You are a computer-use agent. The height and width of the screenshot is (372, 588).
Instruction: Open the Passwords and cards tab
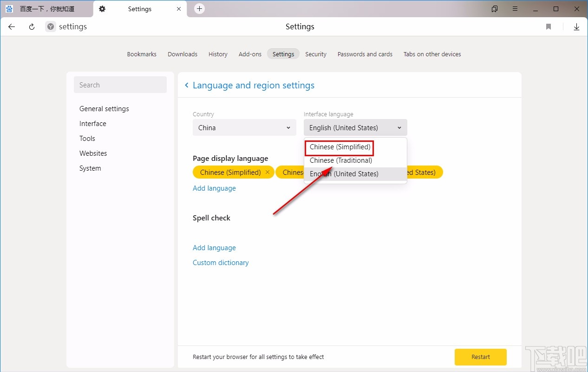[365, 54]
